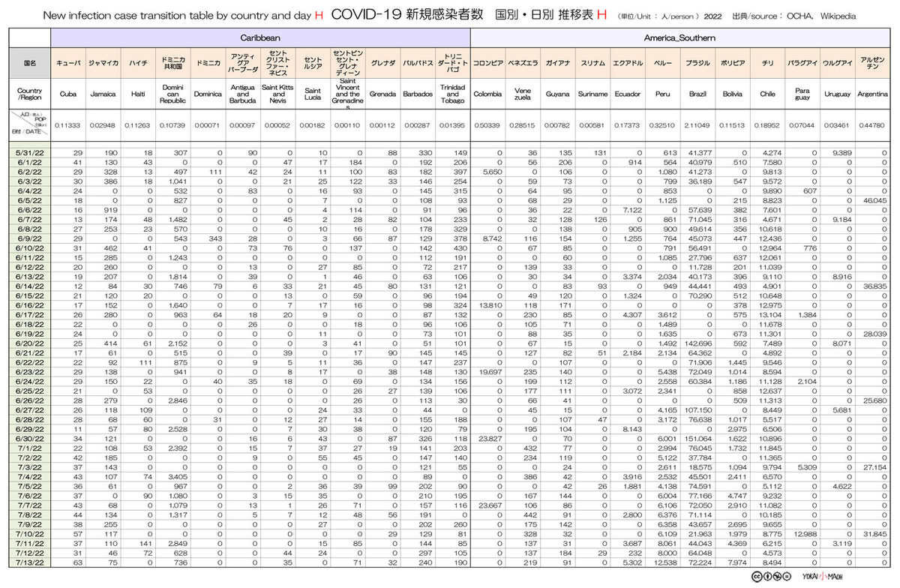Viewport: 900px width, 588px height.
Task: Select the Venezuela column header
Action: [x=524, y=94]
